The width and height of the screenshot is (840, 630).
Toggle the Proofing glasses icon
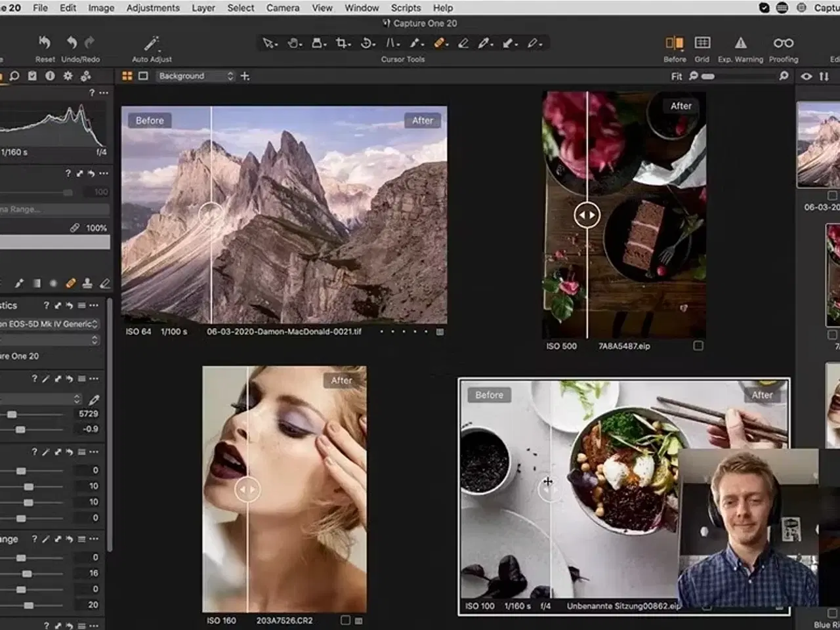[784, 43]
